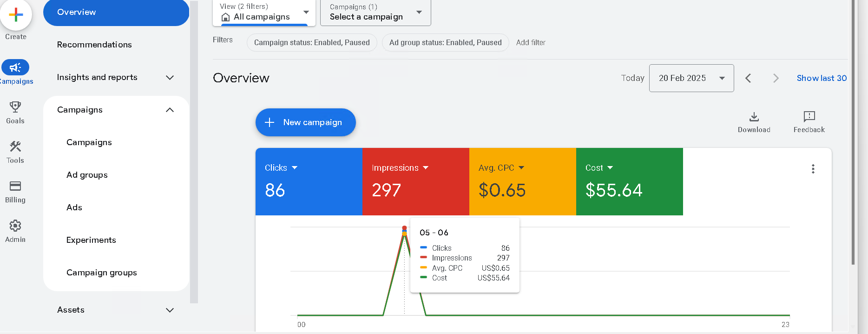
Task: Click the Download icon
Action: click(x=754, y=116)
